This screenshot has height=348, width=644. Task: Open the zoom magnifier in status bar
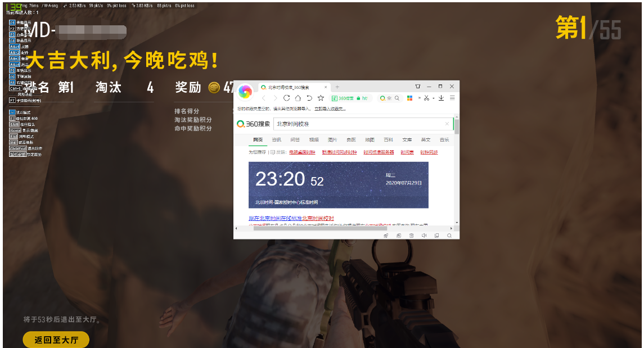pos(449,236)
